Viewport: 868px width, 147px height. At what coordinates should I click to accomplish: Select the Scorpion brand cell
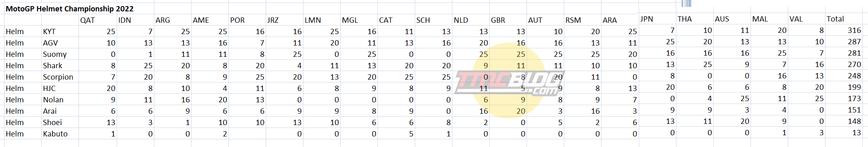(x=60, y=77)
